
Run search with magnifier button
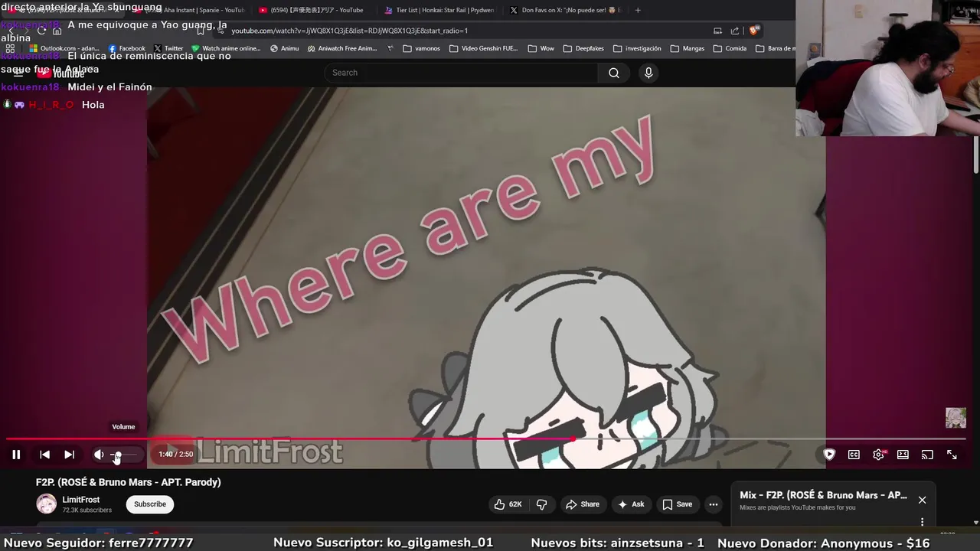tap(614, 73)
